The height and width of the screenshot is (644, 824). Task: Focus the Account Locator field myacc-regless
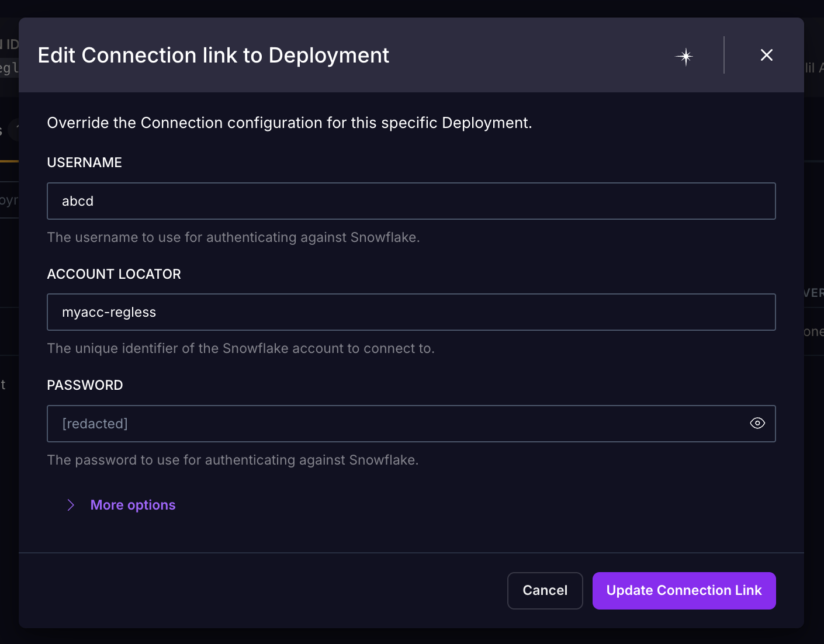411,312
